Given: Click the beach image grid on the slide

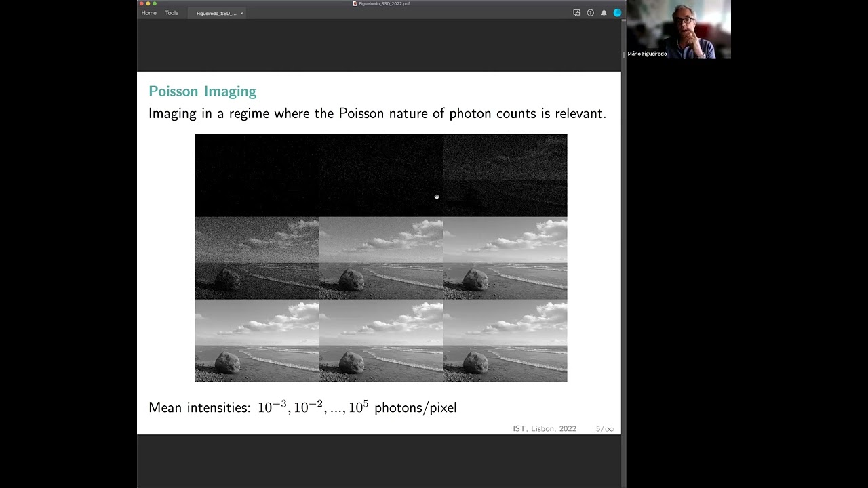Looking at the screenshot, I should coord(380,258).
